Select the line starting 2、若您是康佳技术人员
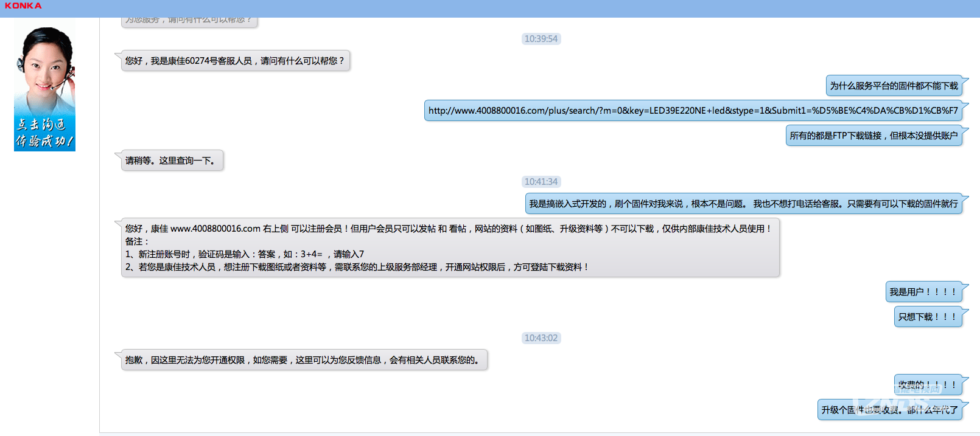The image size is (980, 436). [x=357, y=267]
